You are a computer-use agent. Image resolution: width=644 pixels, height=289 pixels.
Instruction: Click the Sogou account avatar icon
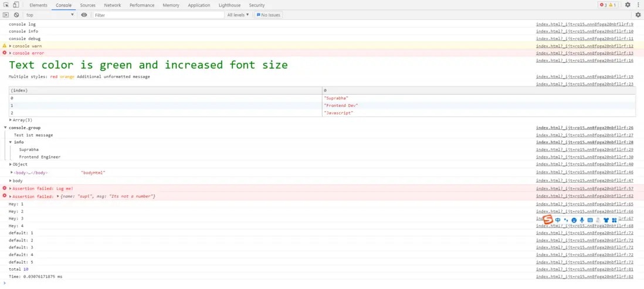598,220
